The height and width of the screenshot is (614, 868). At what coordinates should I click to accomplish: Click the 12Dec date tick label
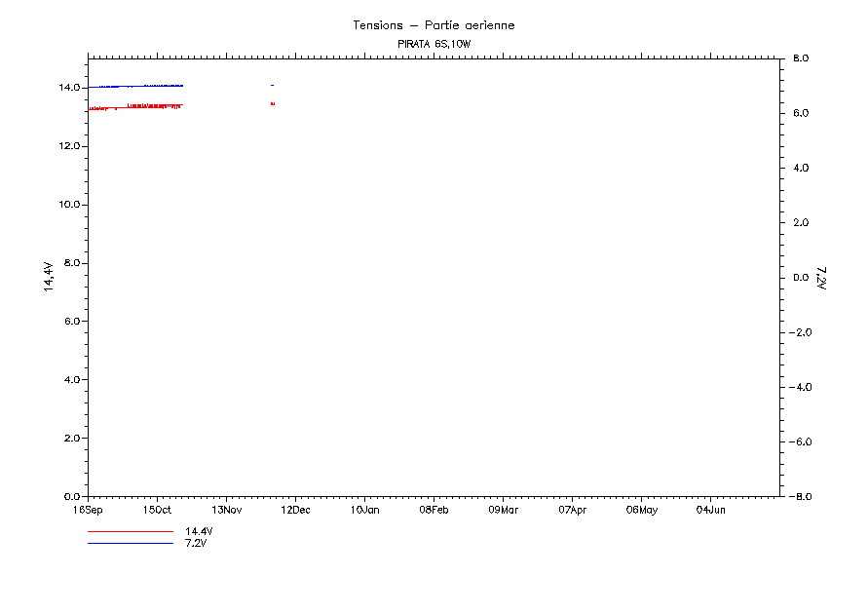(295, 510)
